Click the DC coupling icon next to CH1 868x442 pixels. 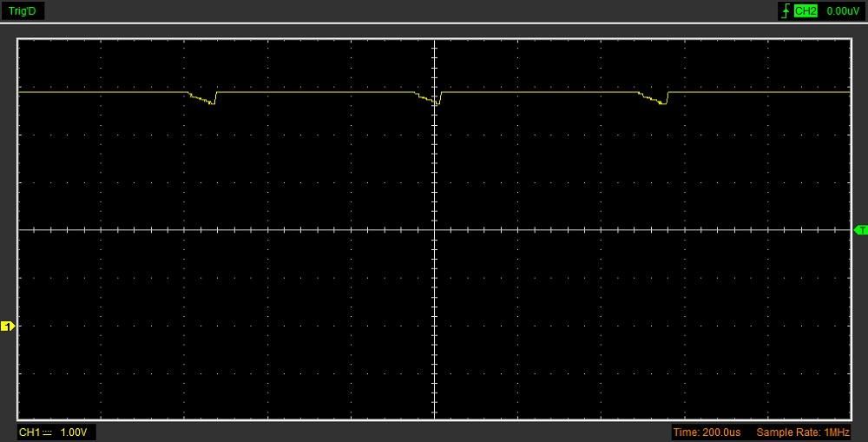(x=47, y=432)
